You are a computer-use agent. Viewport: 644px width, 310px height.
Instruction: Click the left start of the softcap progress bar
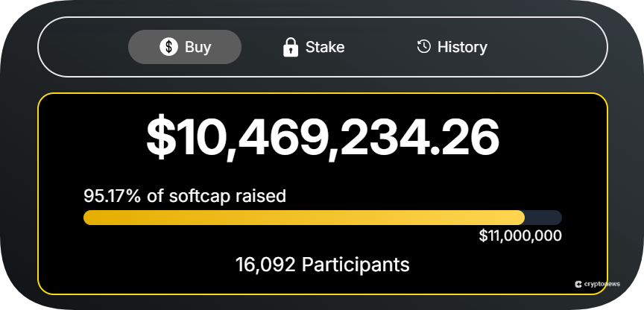point(89,218)
